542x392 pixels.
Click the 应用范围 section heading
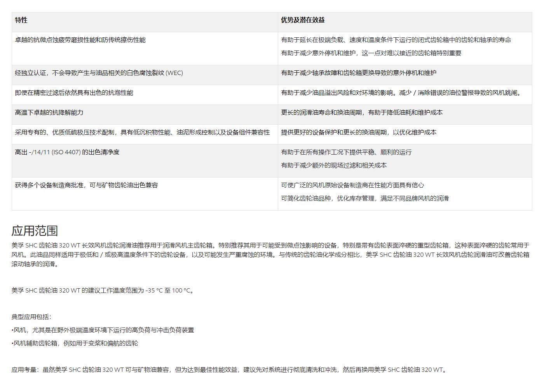pos(35,231)
